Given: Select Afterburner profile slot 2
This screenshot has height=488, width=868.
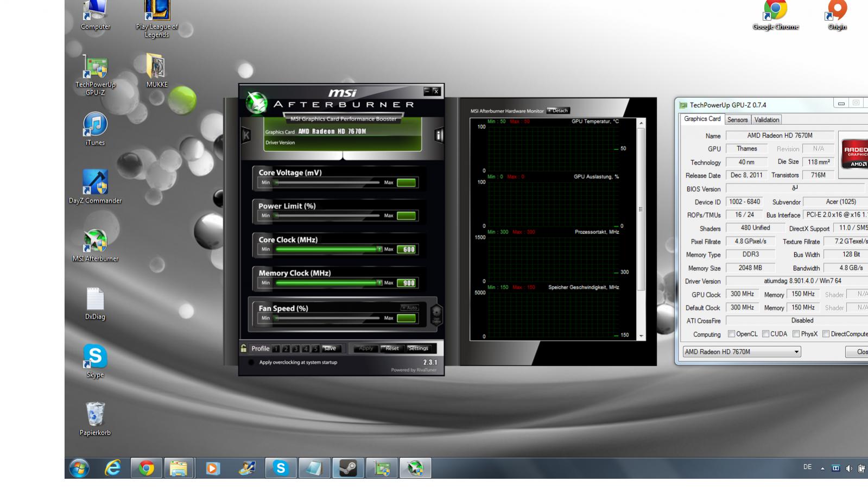Looking at the screenshot, I should click(286, 348).
